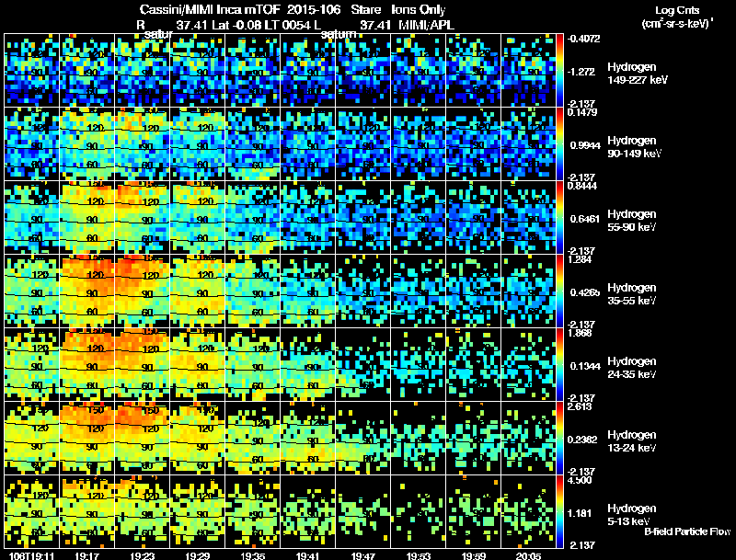Select the 90-149 keV panel at 19:41
Image resolution: width=736 pixels, height=560 pixels.
coord(308,144)
